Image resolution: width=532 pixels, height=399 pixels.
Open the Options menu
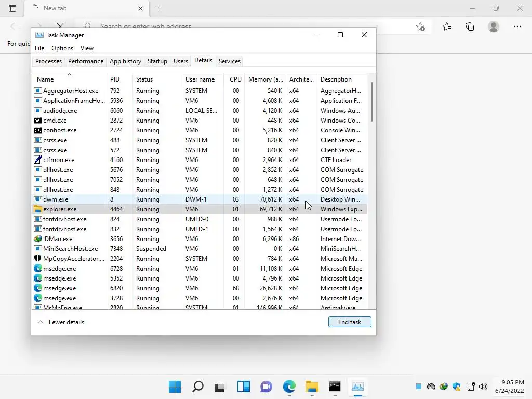[x=62, y=48]
